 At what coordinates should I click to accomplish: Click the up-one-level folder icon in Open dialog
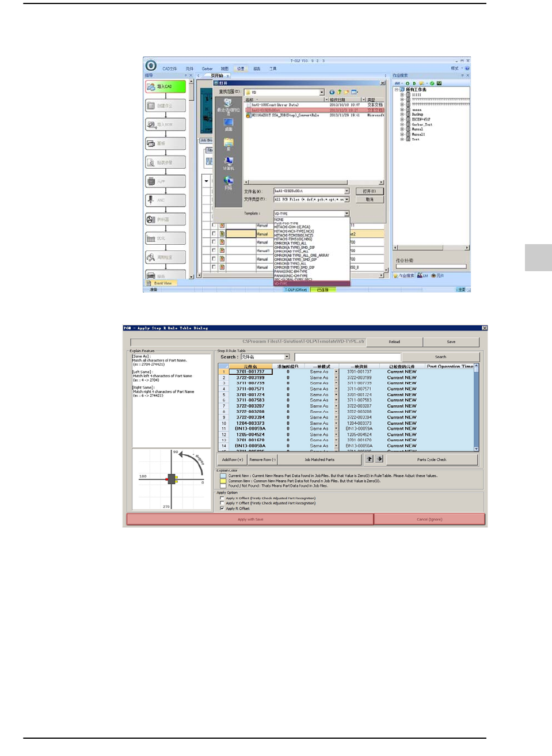coord(340,92)
